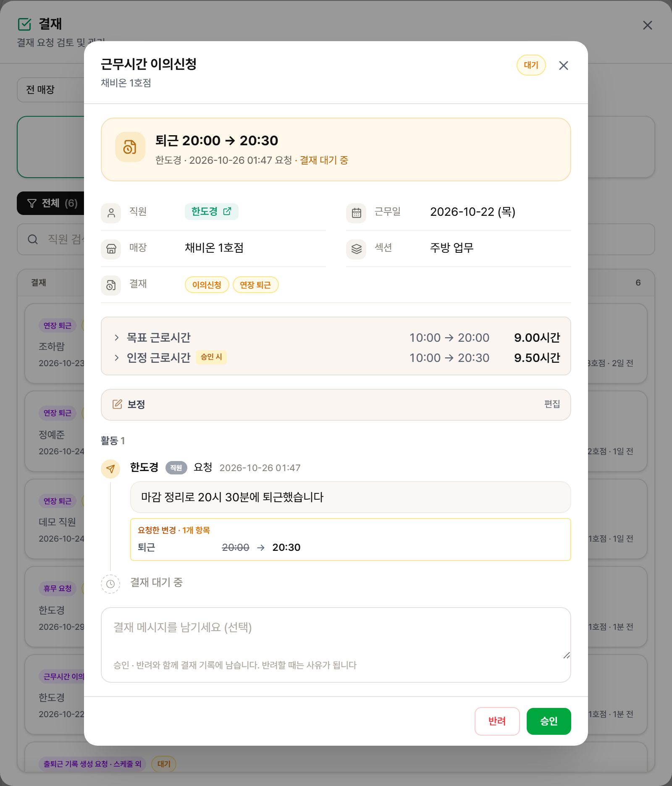Click the 직원 role badge next to 한도경
672x786 pixels.
(176, 468)
